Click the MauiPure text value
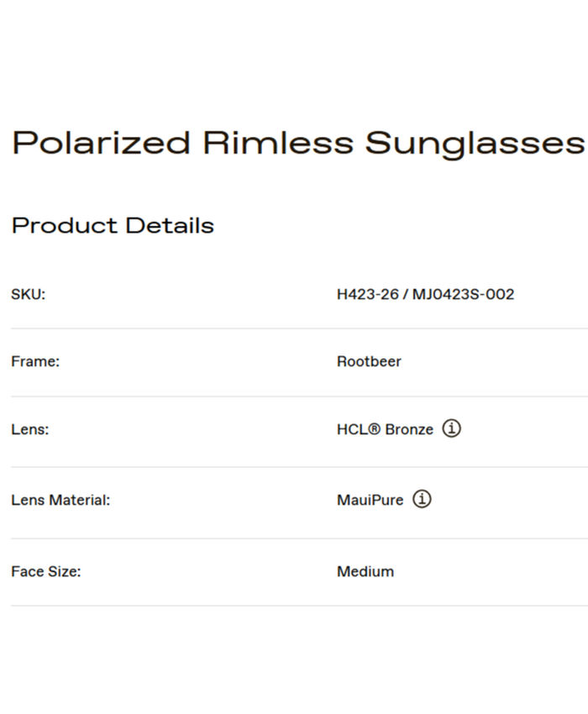The image size is (588, 714). point(370,500)
